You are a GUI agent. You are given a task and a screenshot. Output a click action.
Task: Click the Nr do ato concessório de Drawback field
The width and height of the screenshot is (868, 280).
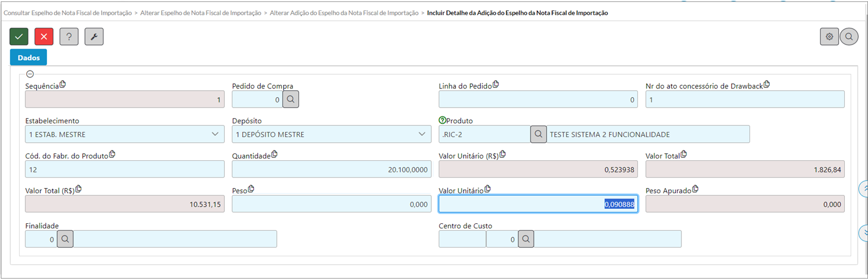(745, 100)
